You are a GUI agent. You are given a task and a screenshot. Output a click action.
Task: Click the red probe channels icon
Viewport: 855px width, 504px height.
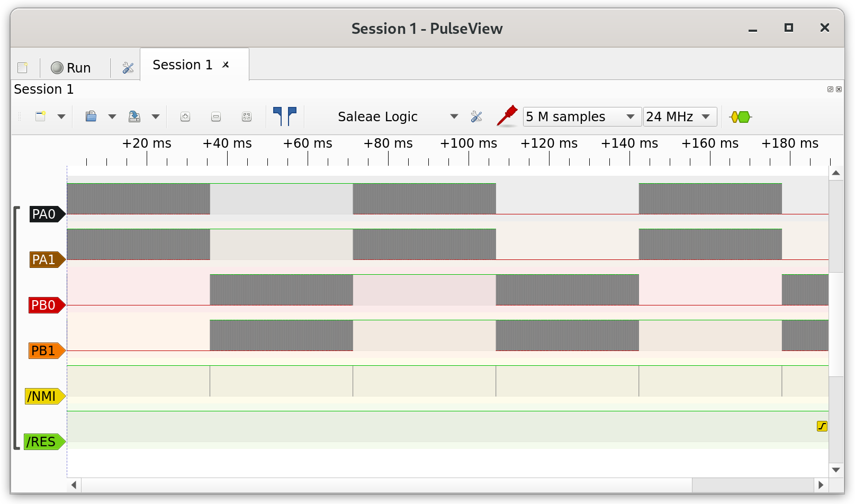click(507, 116)
